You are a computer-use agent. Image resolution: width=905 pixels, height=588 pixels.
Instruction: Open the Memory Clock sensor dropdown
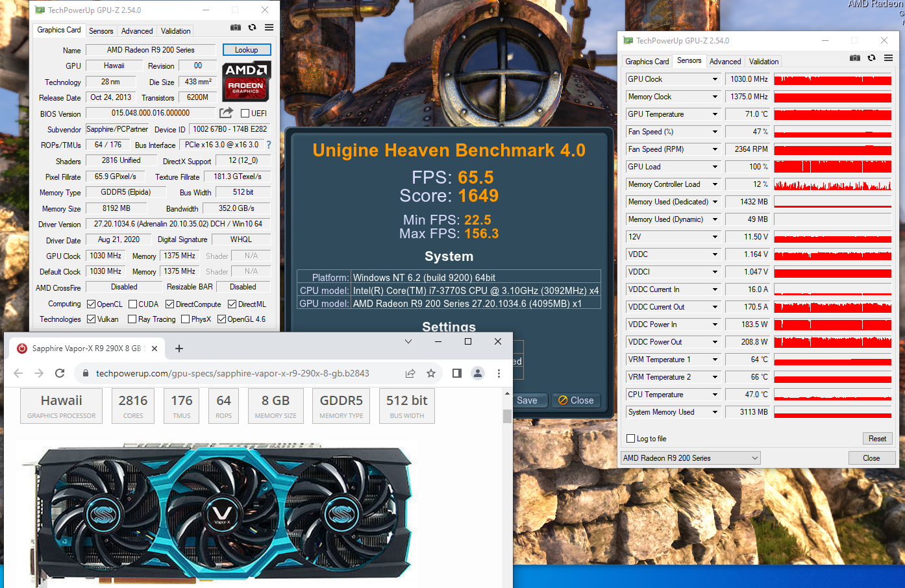pos(715,97)
